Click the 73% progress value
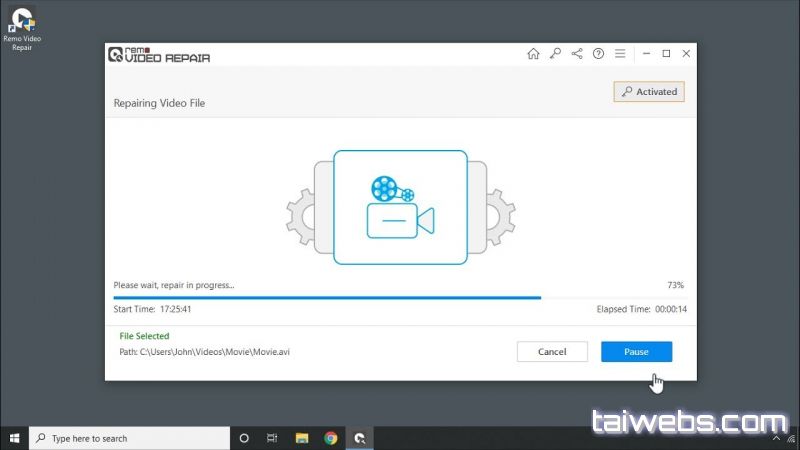This screenshot has height=450, width=800. pyautogui.click(x=676, y=285)
